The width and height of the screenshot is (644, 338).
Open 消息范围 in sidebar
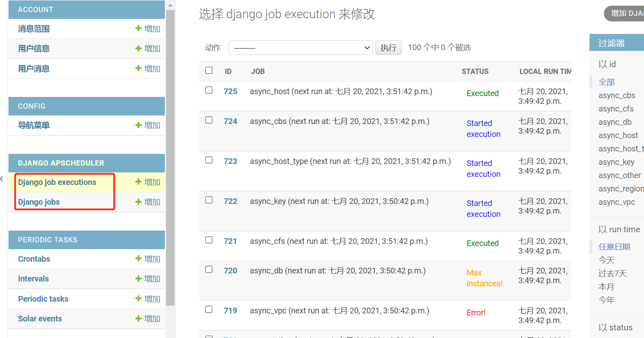34,29
